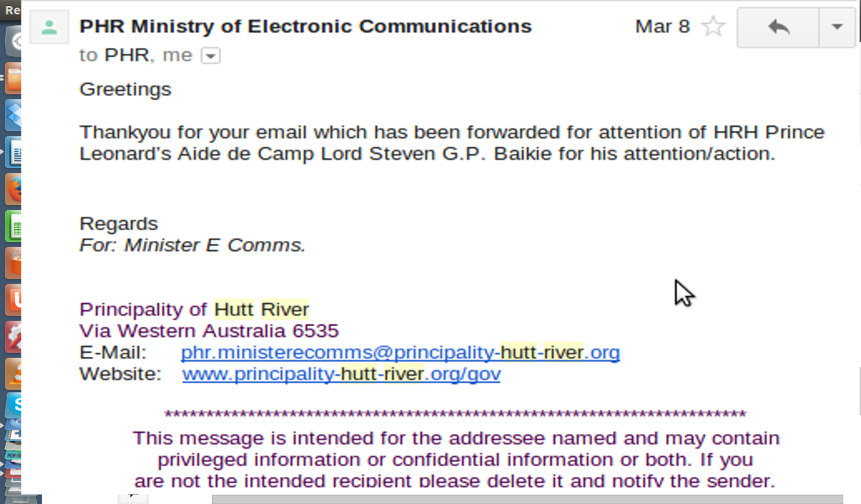The image size is (861, 504).
Task: Reply to the PHR Ministry email
Action: tap(779, 27)
